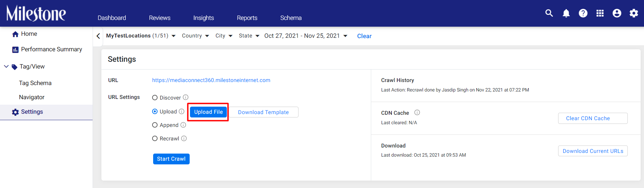Open the notifications bell

click(x=566, y=13)
